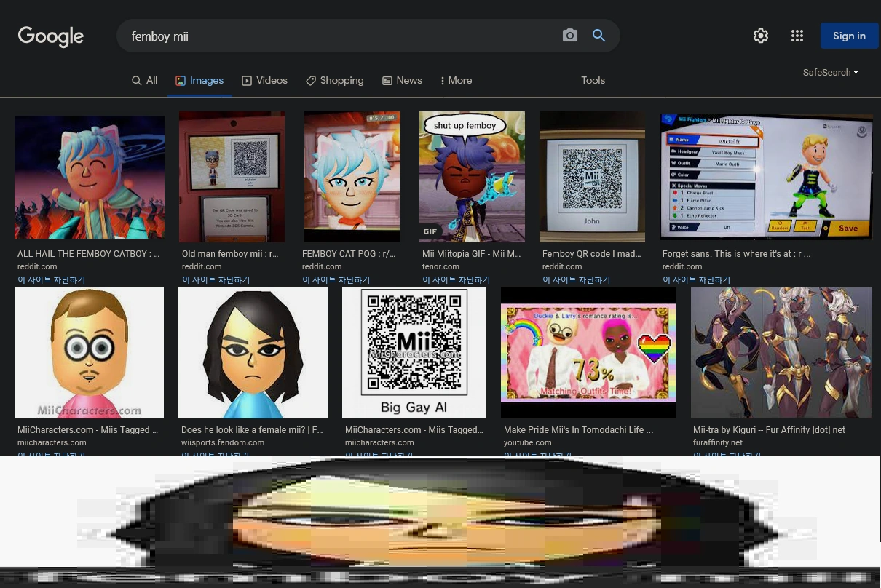Viewport: 881px width, 588px height.
Task: Click 'Mii Miitopia GIF' title link
Action: pyautogui.click(x=472, y=254)
